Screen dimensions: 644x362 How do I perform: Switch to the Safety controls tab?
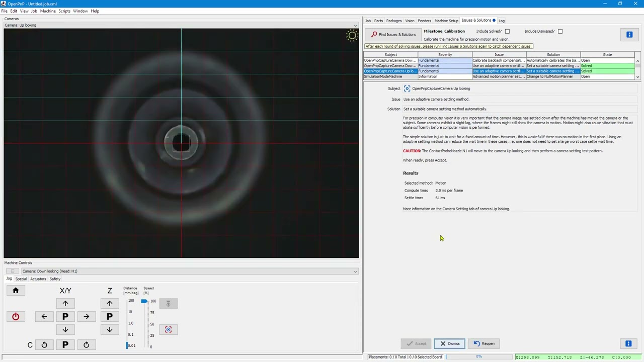[55, 279]
